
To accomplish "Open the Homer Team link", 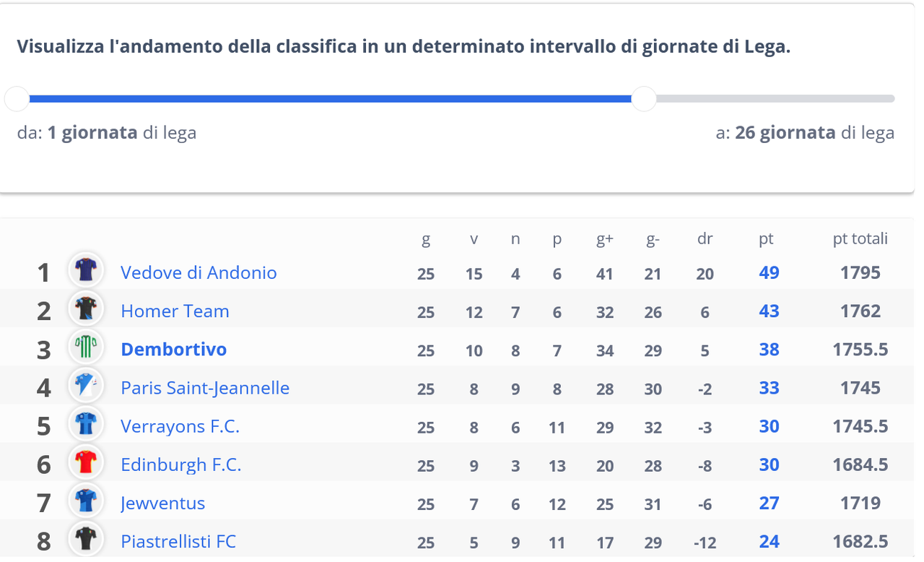I will pos(175,311).
